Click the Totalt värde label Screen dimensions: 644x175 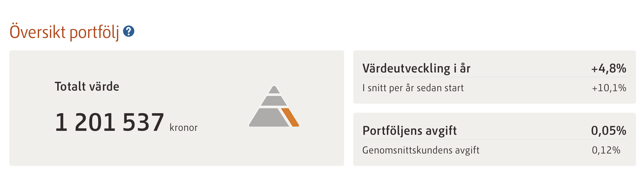pyautogui.click(x=87, y=86)
